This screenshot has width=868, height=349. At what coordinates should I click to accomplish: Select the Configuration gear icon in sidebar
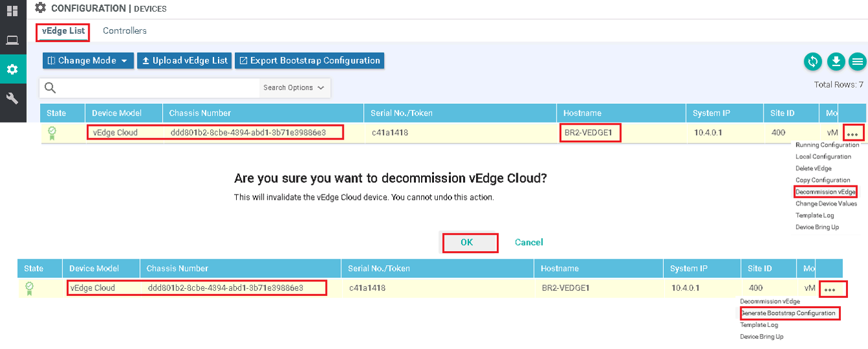(12, 69)
